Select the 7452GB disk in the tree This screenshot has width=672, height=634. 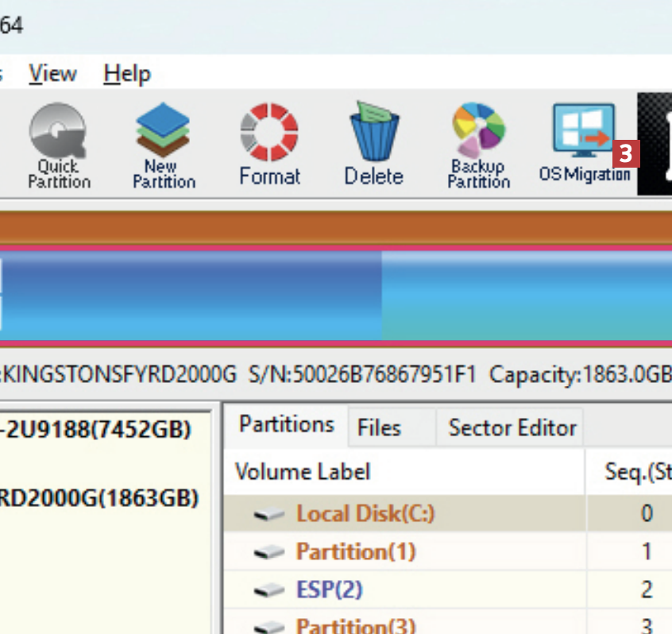(95, 431)
